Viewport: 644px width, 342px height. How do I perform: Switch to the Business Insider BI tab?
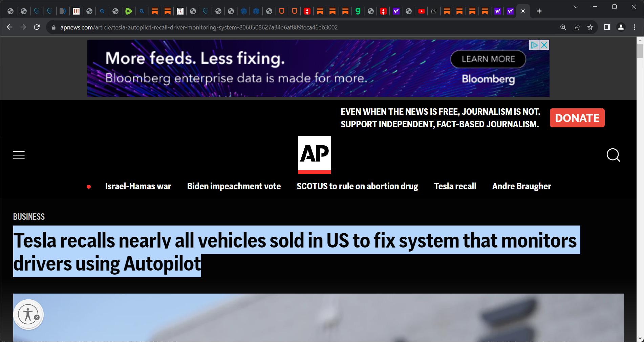click(x=76, y=11)
